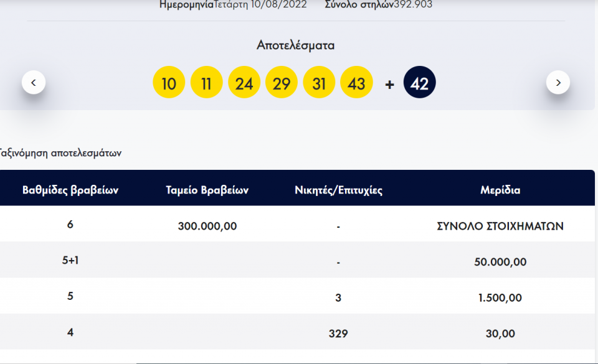Select the 5+1 prize tier row

[x=70, y=261]
